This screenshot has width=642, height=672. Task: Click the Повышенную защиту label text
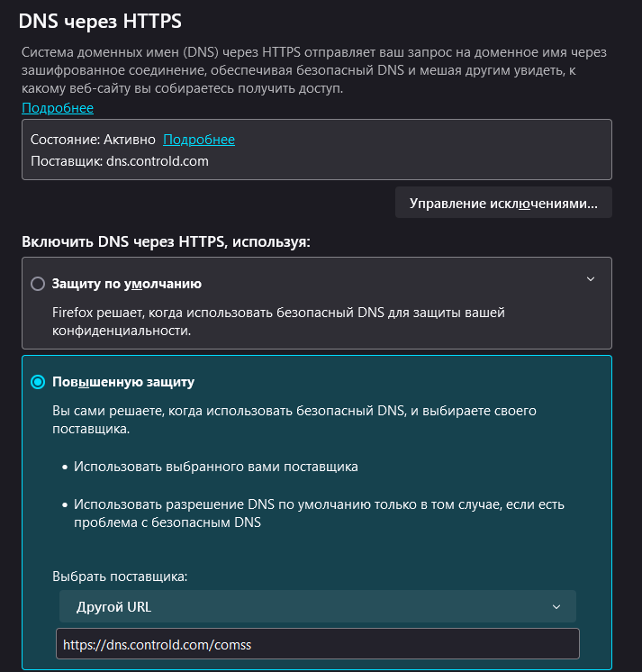[123, 382]
